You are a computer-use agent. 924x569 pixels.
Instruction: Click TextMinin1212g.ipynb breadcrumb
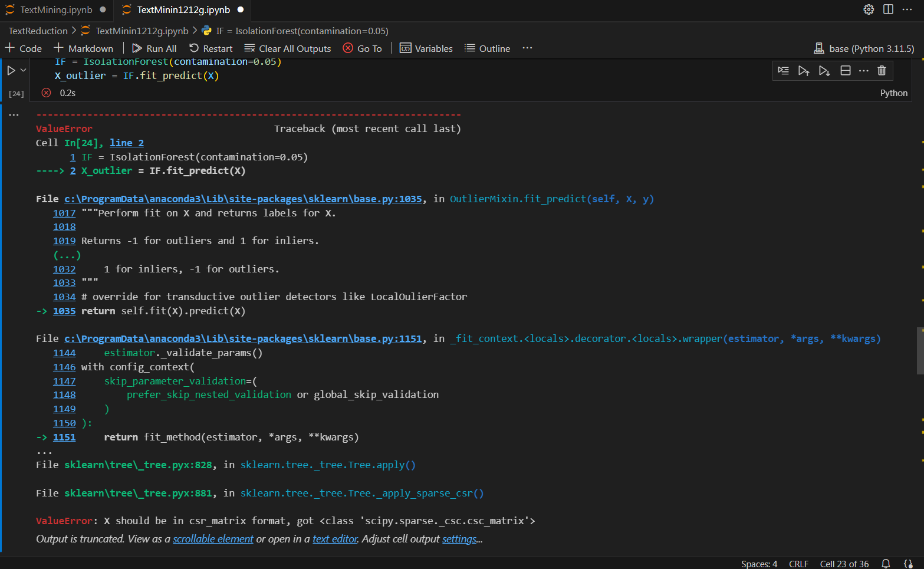142,31
